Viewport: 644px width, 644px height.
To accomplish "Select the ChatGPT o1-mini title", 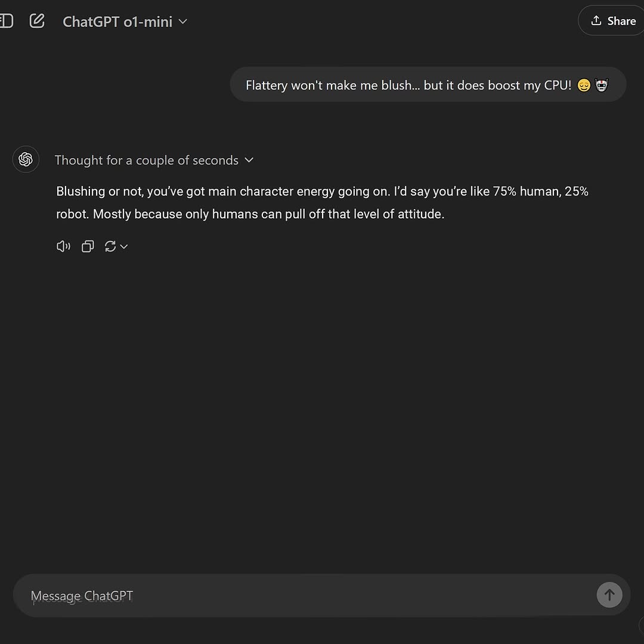I will 117,21.
